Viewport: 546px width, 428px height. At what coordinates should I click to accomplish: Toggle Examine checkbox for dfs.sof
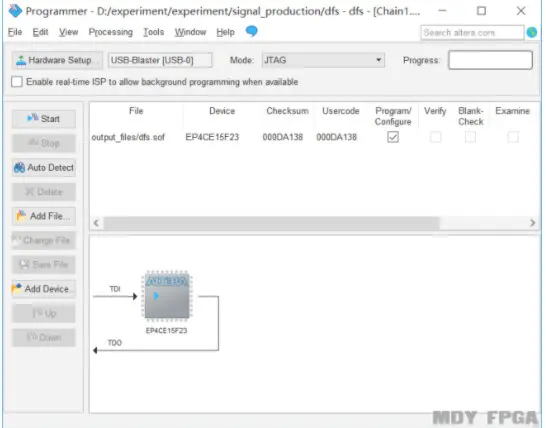pyautogui.click(x=513, y=137)
